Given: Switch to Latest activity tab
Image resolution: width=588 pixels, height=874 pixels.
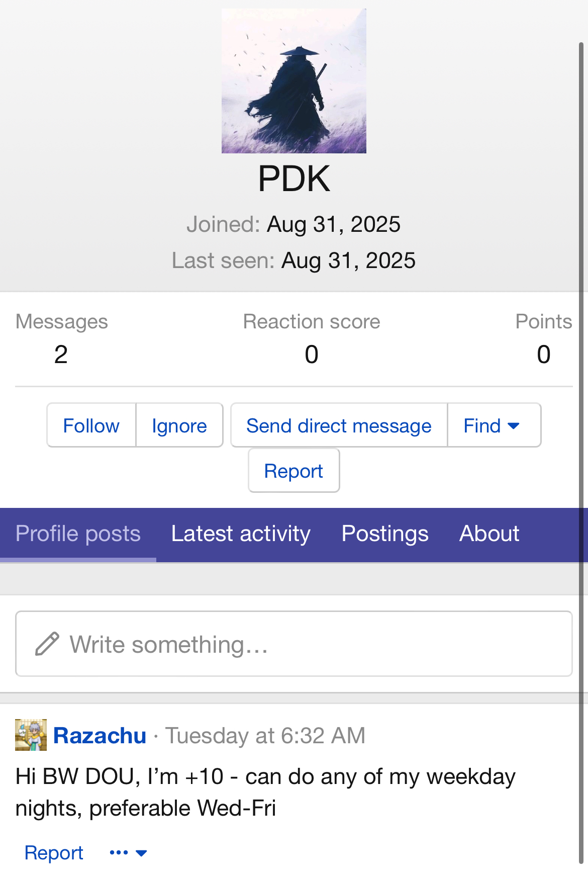Looking at the screenshot, I should click(x=241, y=534).
